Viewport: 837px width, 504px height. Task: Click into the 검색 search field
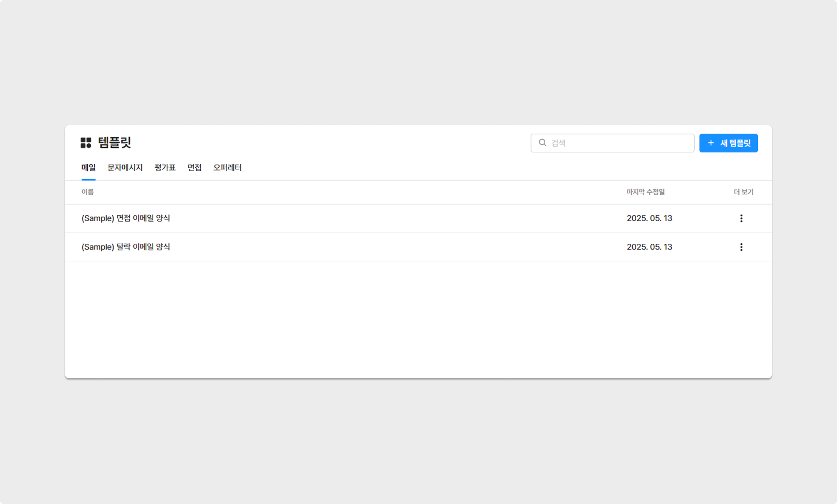pos(620,143)
